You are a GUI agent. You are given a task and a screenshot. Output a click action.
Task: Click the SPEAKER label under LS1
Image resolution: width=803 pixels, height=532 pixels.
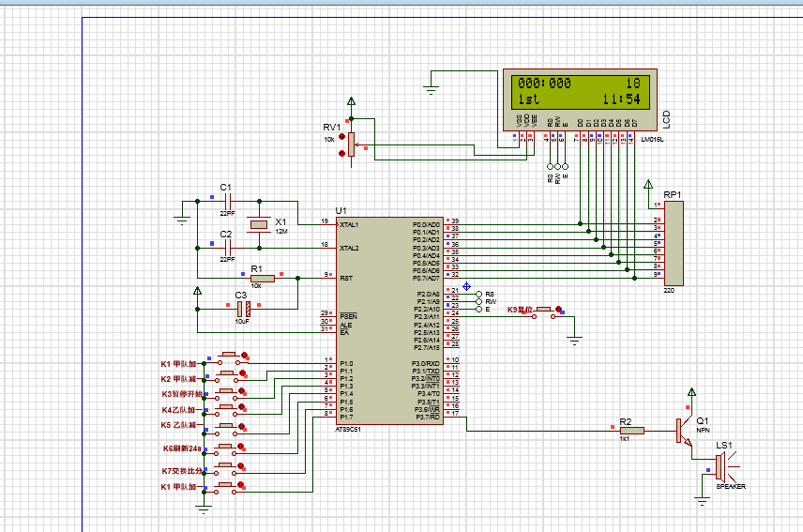732,486
